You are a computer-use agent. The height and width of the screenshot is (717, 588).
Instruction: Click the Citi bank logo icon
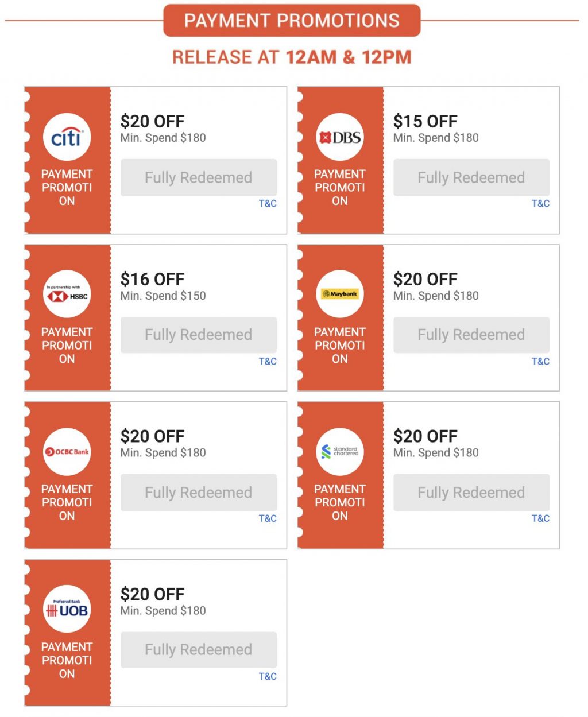click(67, 137)
